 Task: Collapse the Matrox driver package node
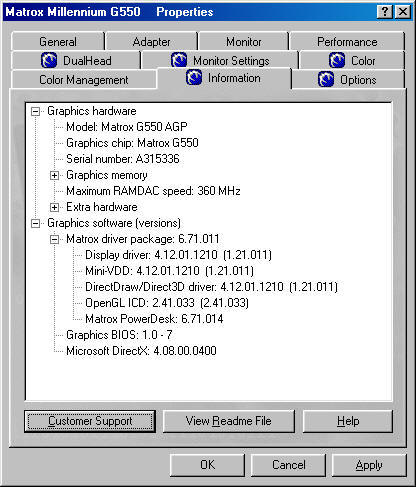54,239
